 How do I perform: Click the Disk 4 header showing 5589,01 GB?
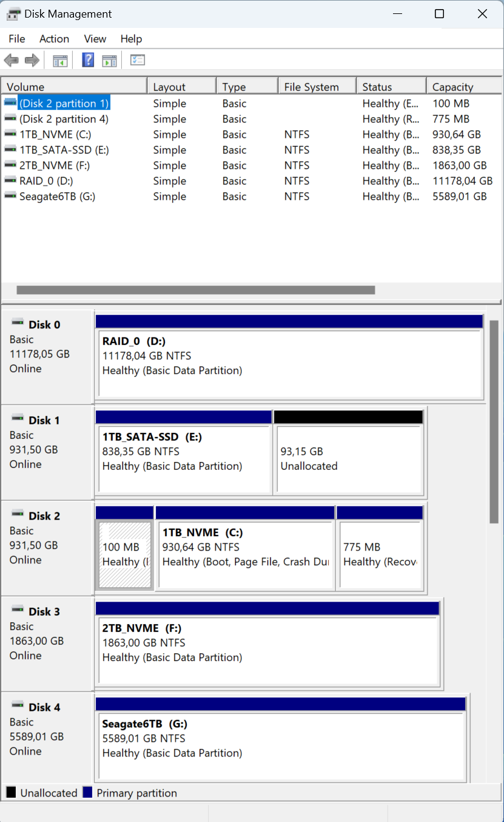47,738
